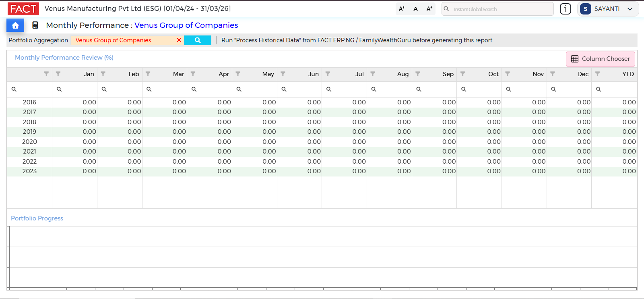Click the Monthly Performance Review (%) heading
The width and height of the screenshot is (644, 299).
pyautogui.click(x=64, y=58)
